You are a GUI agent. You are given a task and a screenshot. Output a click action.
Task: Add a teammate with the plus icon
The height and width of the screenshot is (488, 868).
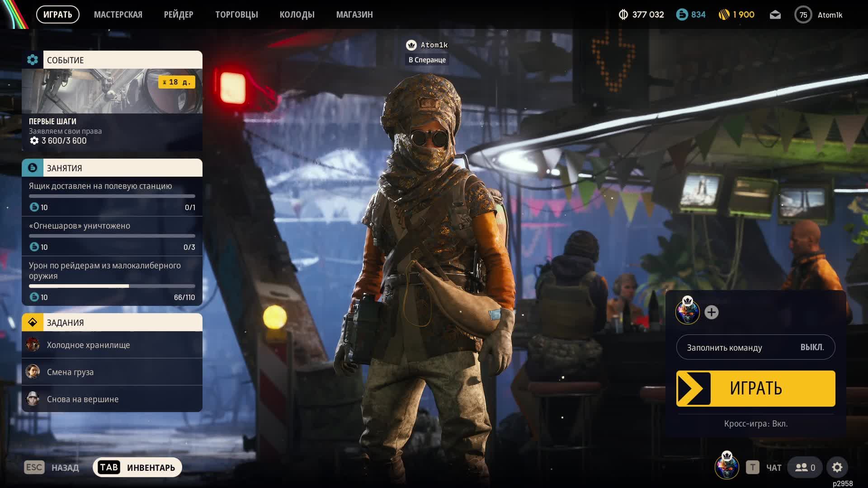711,312
